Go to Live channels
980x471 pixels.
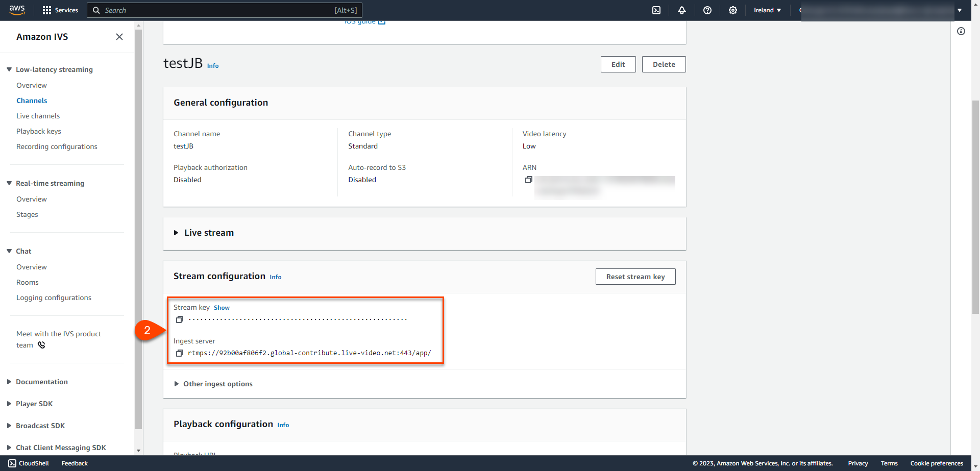coord(38,116)
